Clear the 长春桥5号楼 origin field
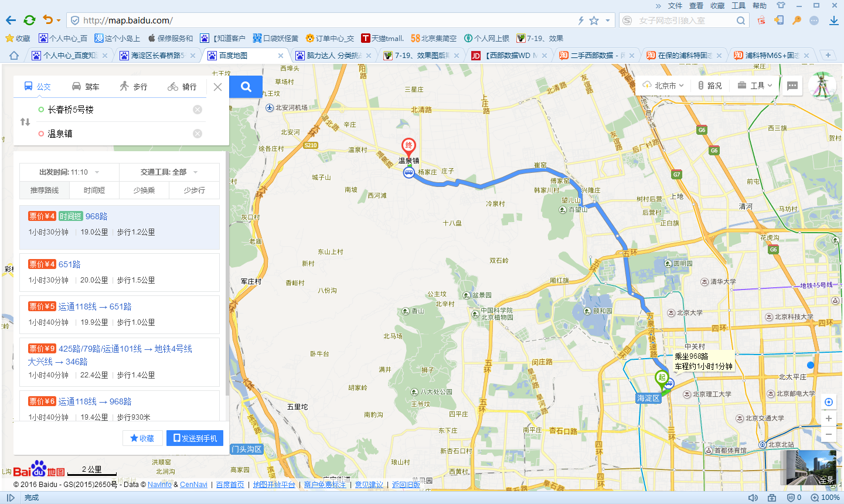 click(x=198, y=110)
